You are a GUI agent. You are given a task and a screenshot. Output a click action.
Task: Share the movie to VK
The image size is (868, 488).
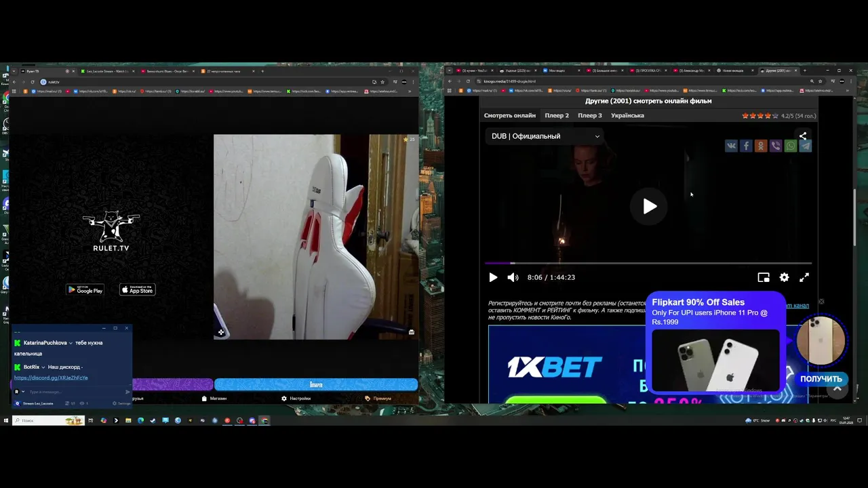point(731,146)
